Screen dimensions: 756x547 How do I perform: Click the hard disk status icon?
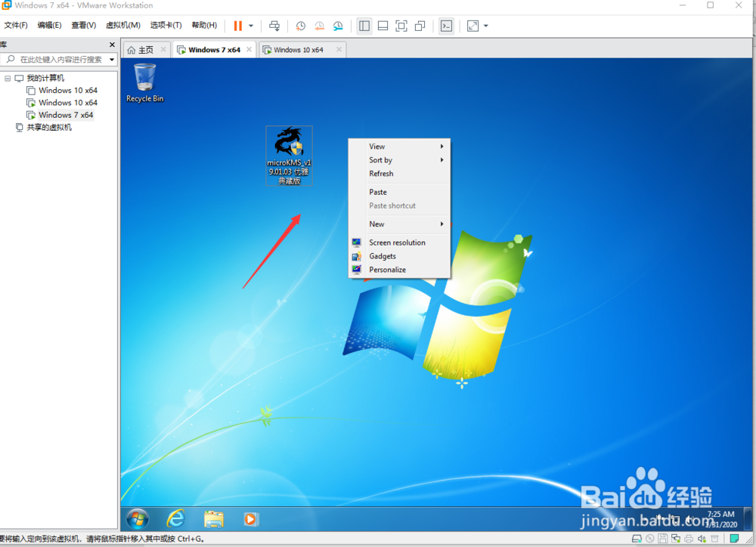637,539
